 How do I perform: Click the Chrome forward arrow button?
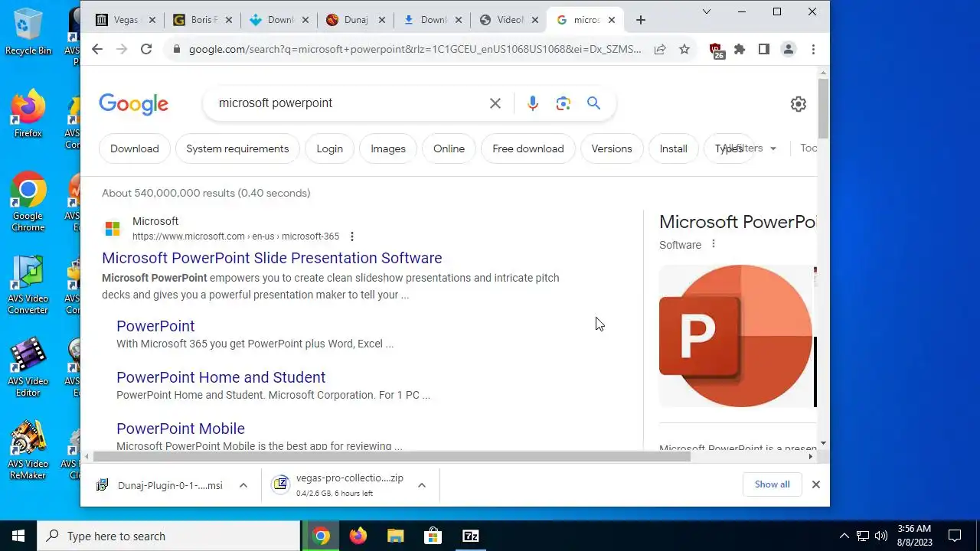click(x=122, y=49)
